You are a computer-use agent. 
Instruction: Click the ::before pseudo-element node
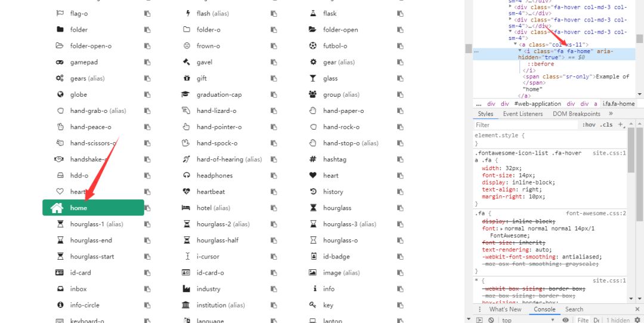pyautogui.click(x=540, y=64)
